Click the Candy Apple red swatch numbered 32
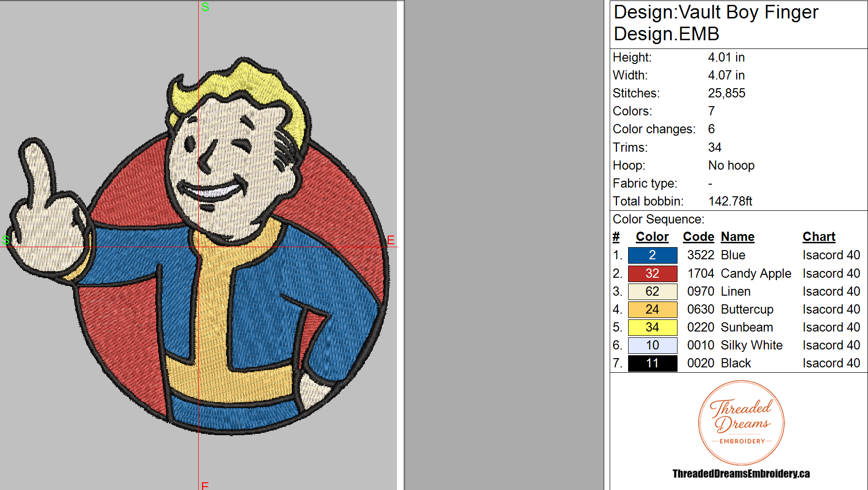This screenshot has height=490, width=868. pos(652,273)
